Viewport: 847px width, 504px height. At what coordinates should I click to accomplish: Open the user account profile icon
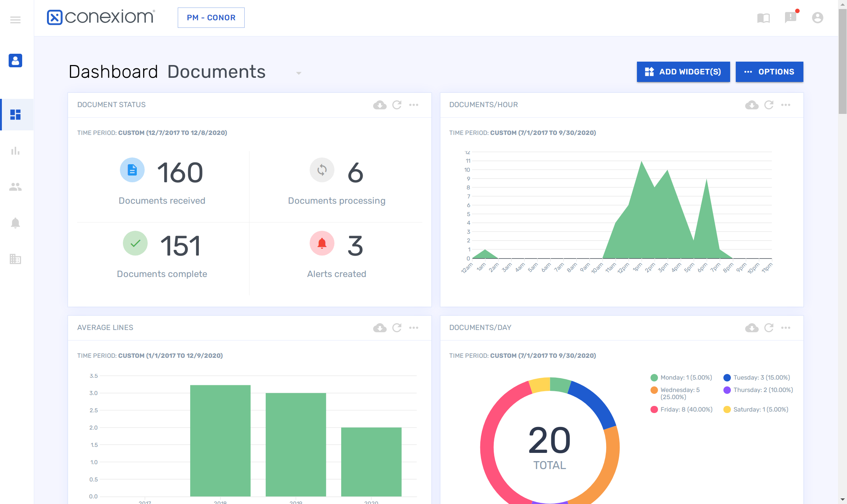817,18
